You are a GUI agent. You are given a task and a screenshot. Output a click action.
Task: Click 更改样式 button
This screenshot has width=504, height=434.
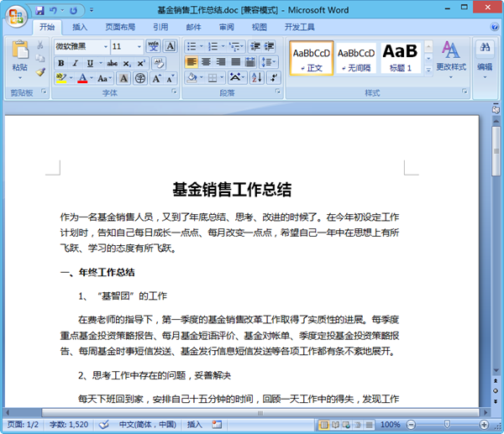click(450, 60)
